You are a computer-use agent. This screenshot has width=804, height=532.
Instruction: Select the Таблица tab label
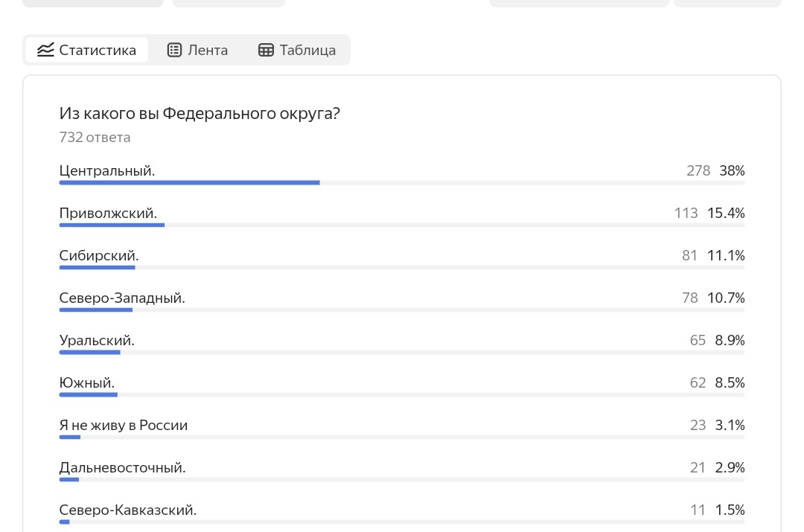point(307,51)
